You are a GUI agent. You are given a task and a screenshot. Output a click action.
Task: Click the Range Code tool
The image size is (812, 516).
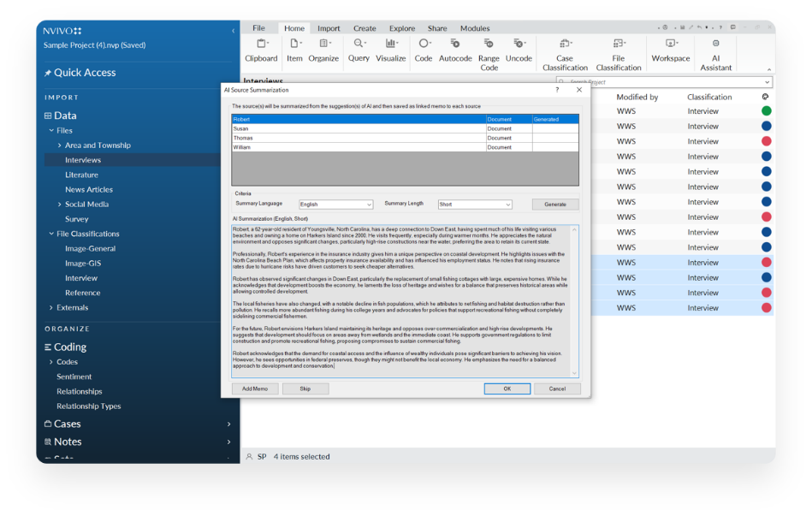[x=489, y=55]
